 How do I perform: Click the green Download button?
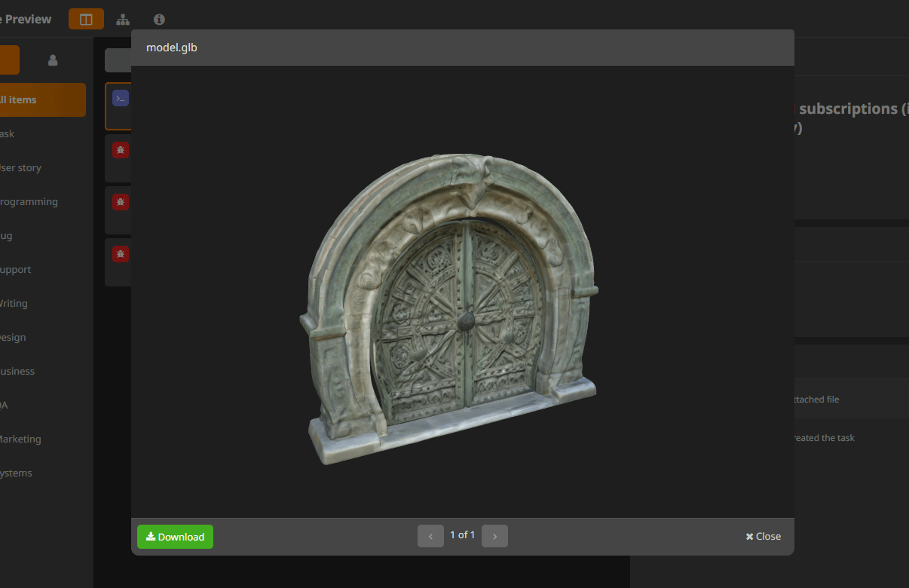[175, 537]
